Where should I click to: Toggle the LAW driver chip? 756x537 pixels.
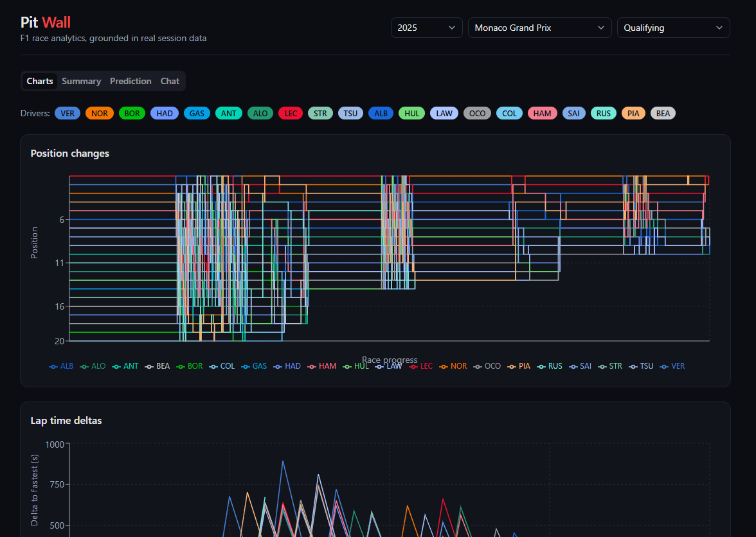tap(444, 113)
